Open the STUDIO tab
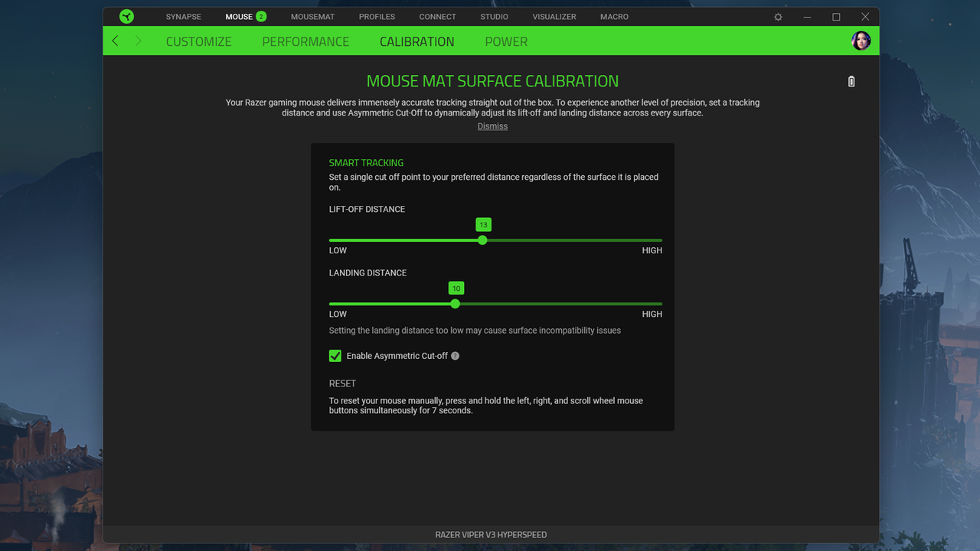The width and height of the screenshot is (980, 551). coord(494,17)
